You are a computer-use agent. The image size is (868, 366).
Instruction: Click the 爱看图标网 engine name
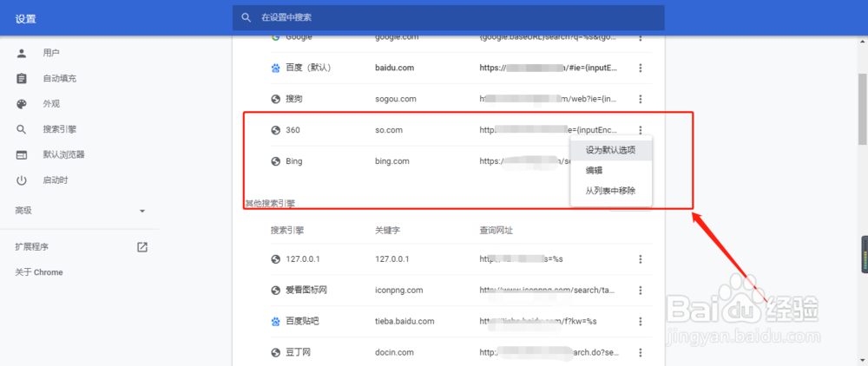306,290
